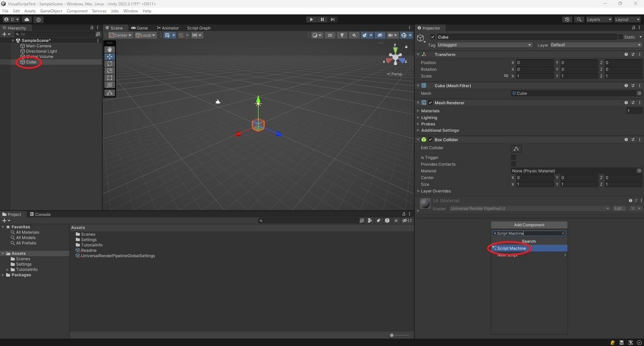Image resolution: width=644 pixels, height=346 pixels.
Task: Open the cloud services icon
Action: coord(27,19)
